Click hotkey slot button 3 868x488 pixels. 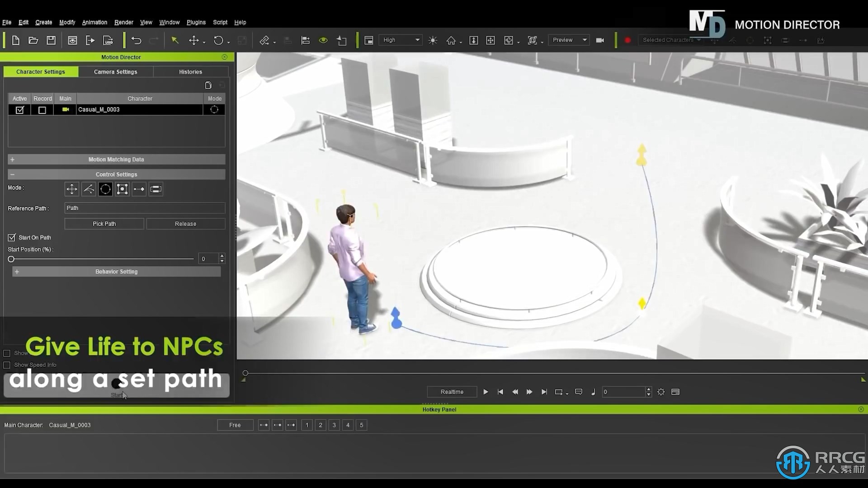334,425
